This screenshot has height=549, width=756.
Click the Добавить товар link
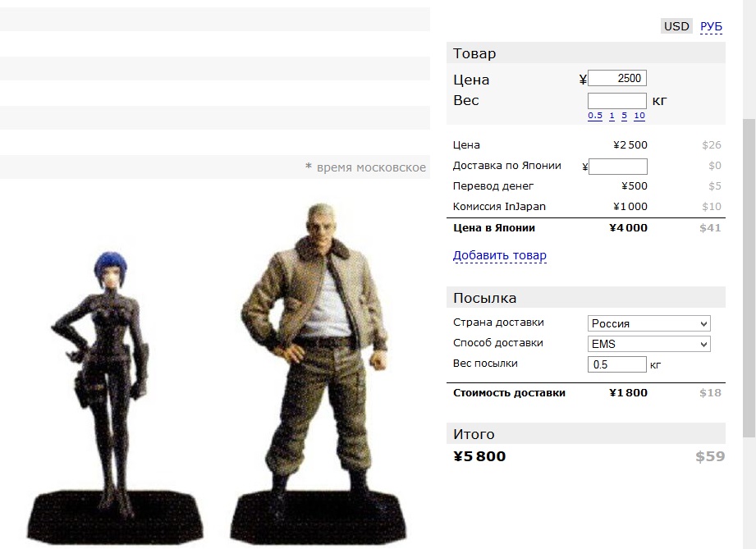(x=500, y=255)
